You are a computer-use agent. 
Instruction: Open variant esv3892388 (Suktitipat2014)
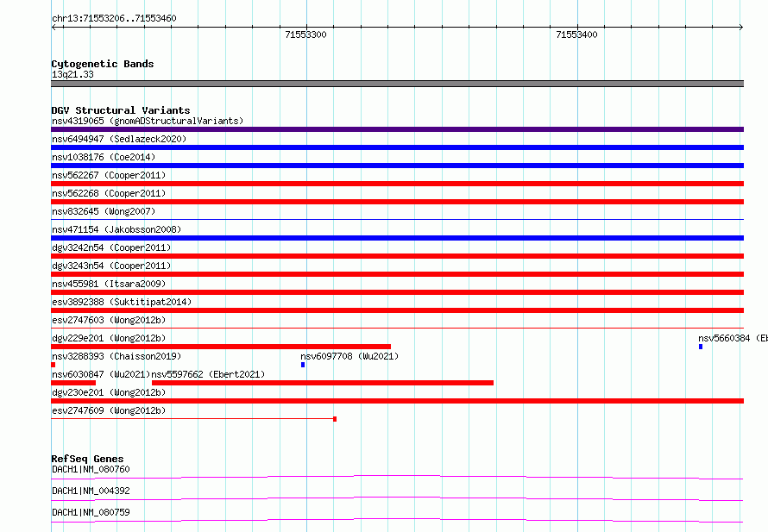[x=122, y=302]
